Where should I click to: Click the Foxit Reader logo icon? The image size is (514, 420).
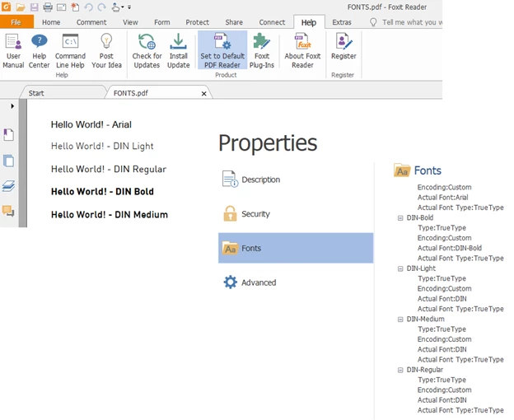coord(7,7)
